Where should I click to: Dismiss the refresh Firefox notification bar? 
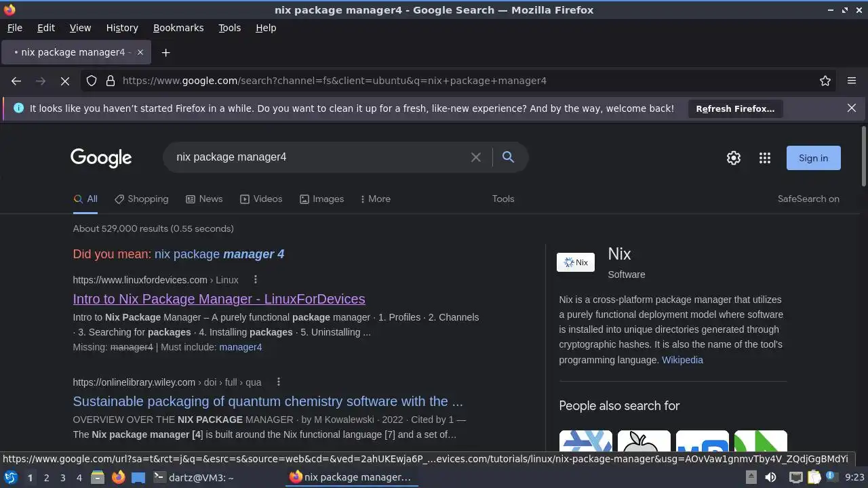[852, 108]
